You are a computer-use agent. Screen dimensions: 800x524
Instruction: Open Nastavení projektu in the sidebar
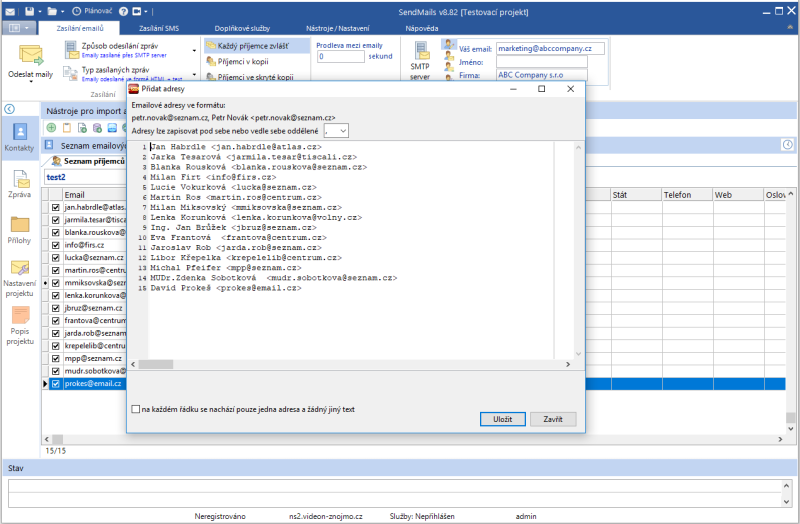click(19, 279)
